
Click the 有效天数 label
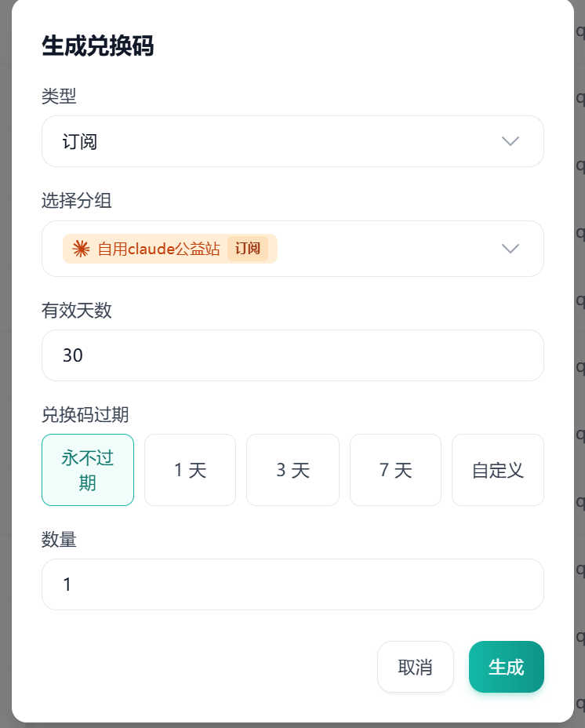pos(77,310)
